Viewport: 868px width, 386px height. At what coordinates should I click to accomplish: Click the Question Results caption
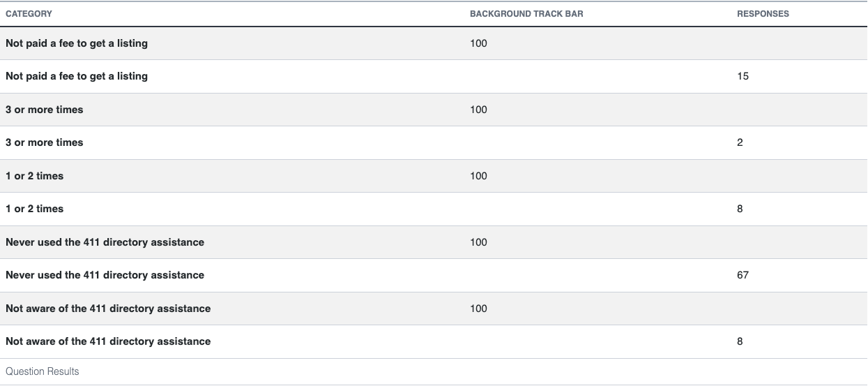click(43, 371)
